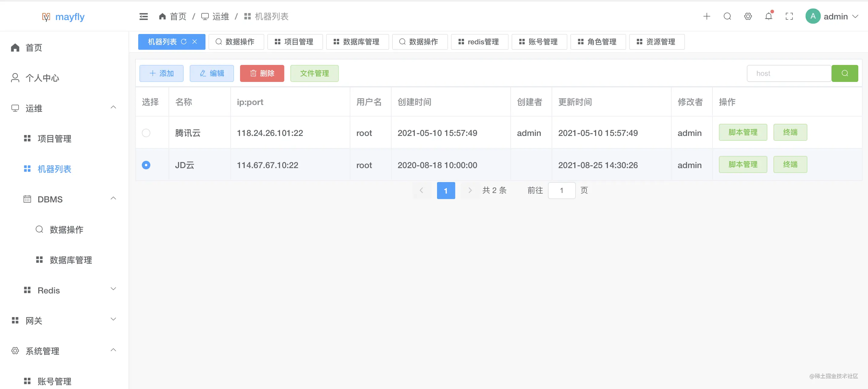Open 脚本管理 for JD云 row
The image size is (868, 389).
(x=743, y=164)
